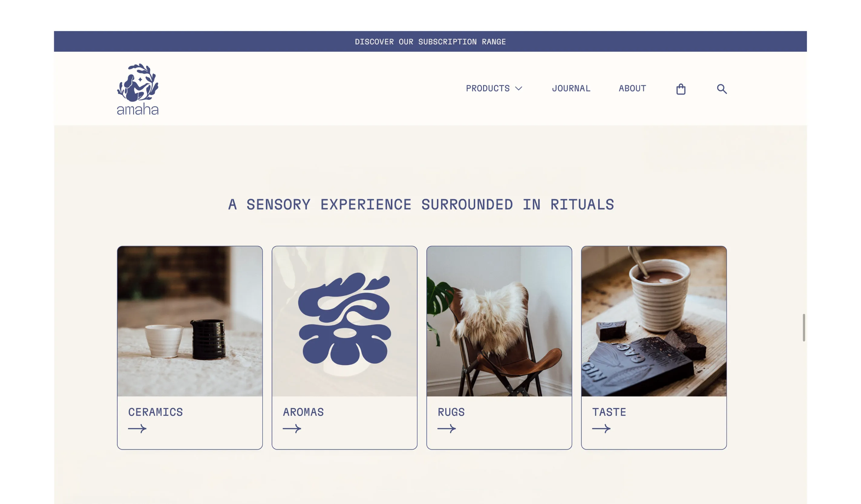861x504 pixels.
Task: Click the arrow under Aromas
Action: pos(292,428)
